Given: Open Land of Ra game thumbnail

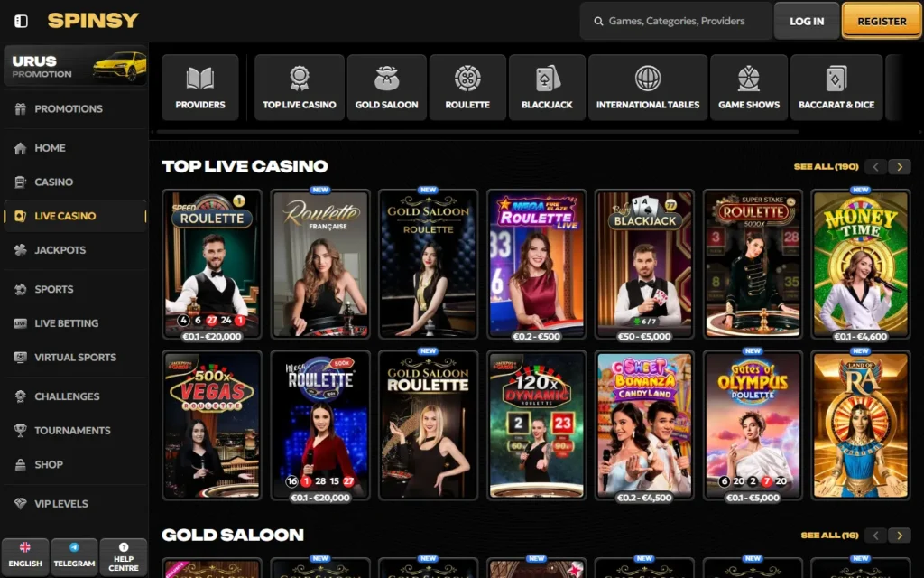Looking at the screenshot, I should pos(860,426).
